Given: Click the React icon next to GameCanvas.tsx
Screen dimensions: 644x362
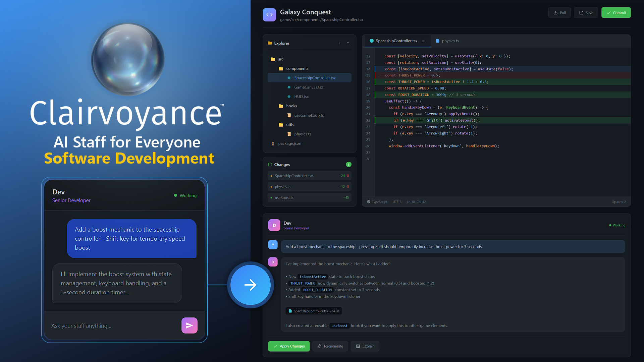Looking at the screenshot, I should click(x=289, y=87).
